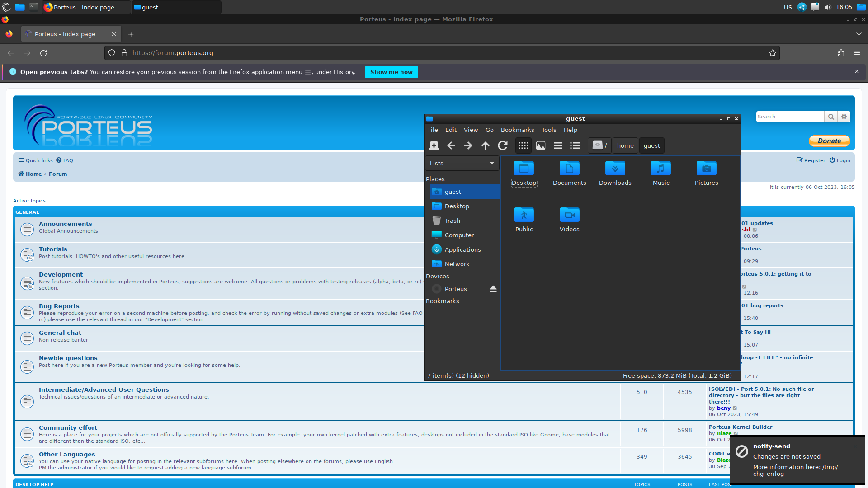Switch file manager to compact view
The image size is (868, 488).
click(x=558, y=145)
